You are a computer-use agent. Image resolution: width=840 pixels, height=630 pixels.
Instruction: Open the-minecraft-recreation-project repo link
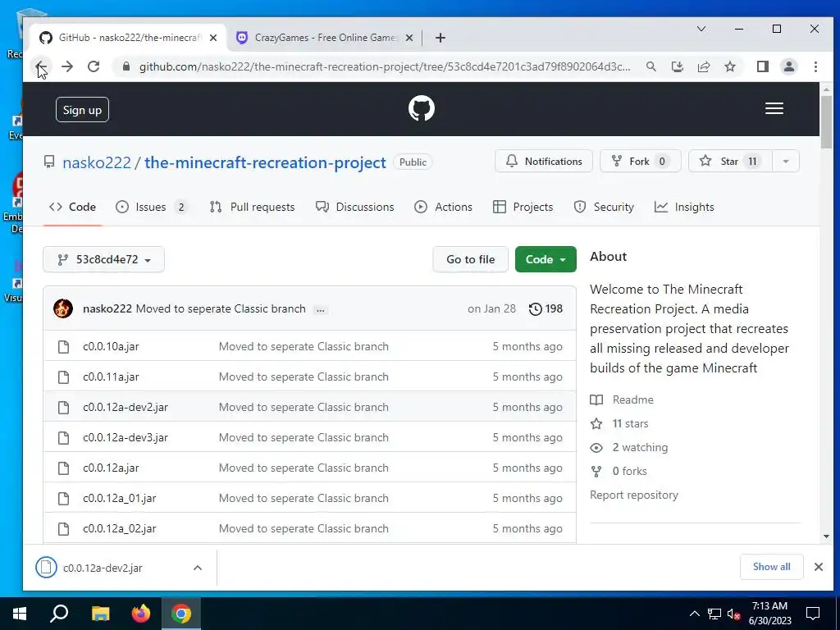pyautogui.click(x=265, y=163)
